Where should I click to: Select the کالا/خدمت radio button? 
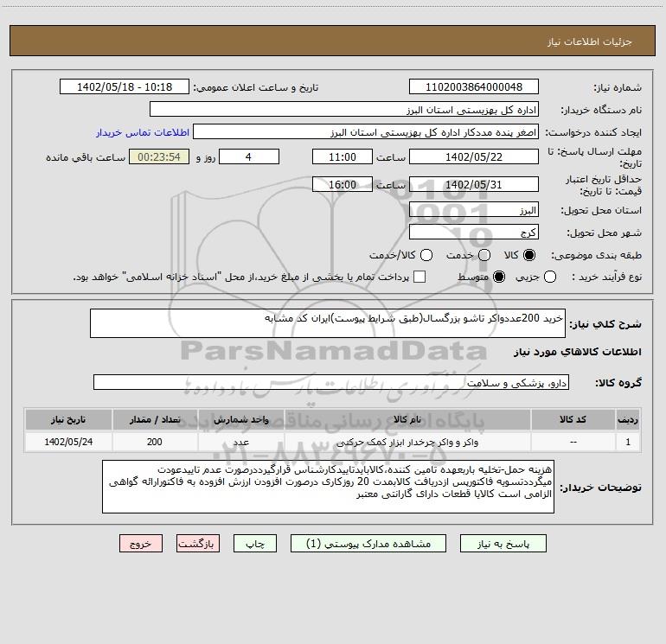click(x=426, y=255)
